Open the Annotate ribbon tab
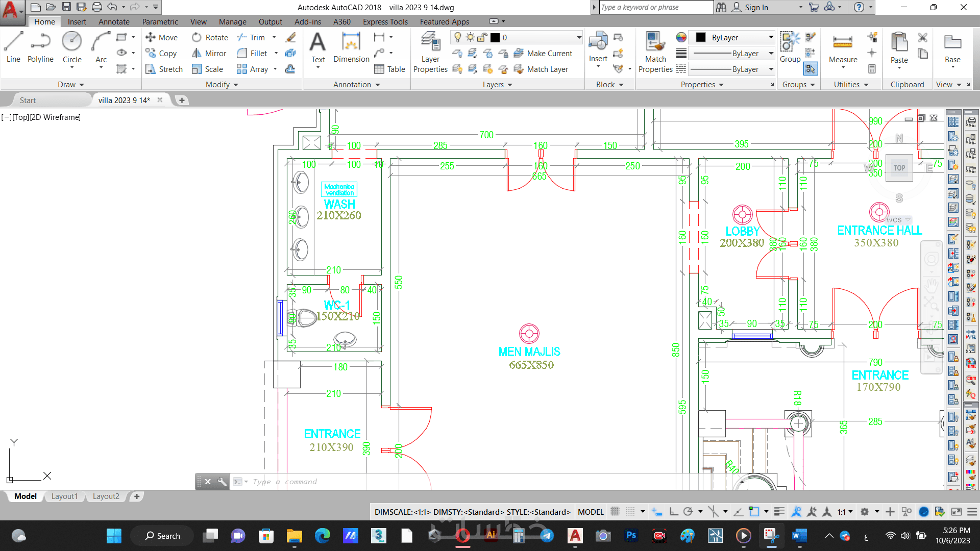980x551 pixels. (114, 21)
